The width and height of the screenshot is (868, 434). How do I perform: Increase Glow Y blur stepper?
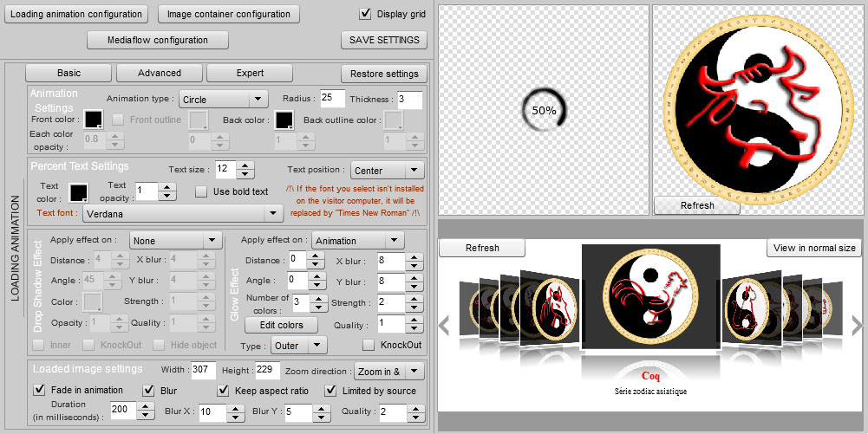pos(414,277)
